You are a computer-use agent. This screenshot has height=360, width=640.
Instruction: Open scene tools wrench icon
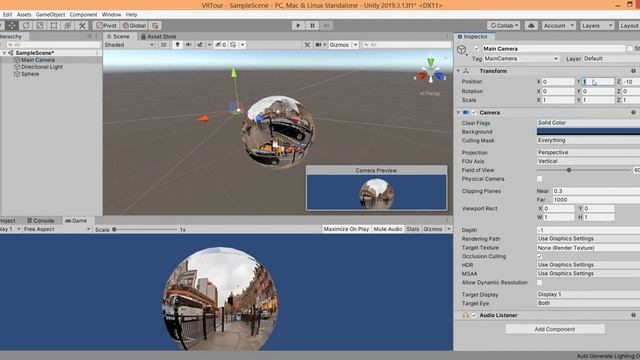tap(307, 44)
